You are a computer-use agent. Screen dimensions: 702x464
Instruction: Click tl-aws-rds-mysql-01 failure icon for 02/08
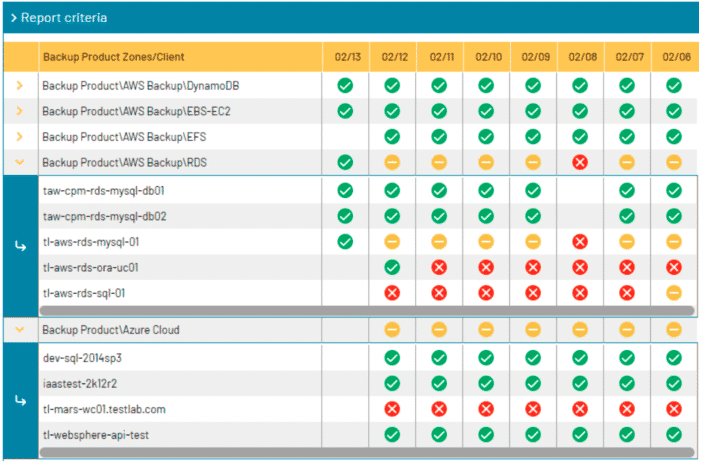click(x=580, y=242)
